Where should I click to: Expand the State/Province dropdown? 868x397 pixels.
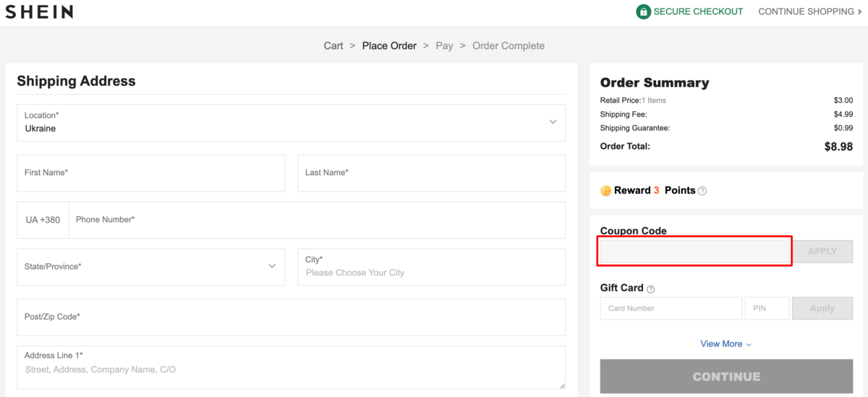[x=150, y=267]
